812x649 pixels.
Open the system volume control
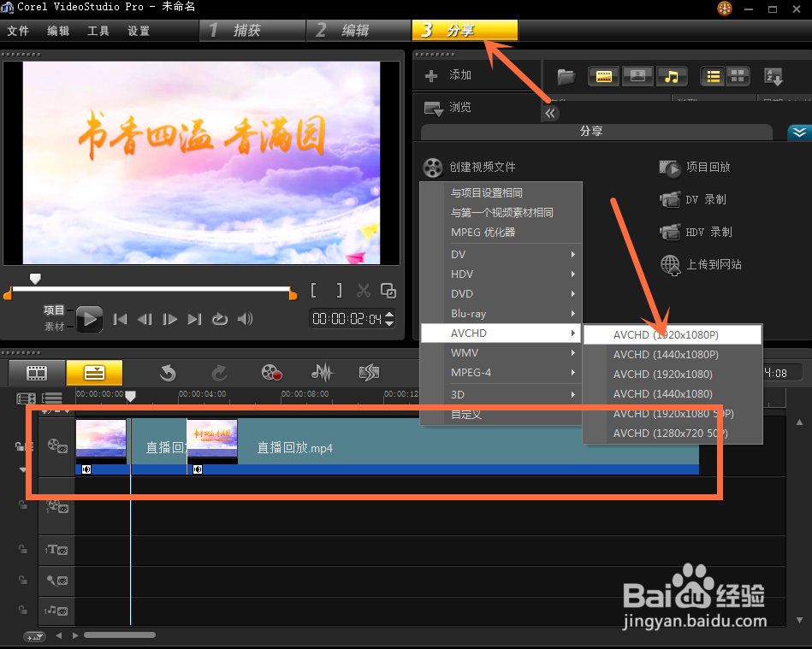(245, 319)
